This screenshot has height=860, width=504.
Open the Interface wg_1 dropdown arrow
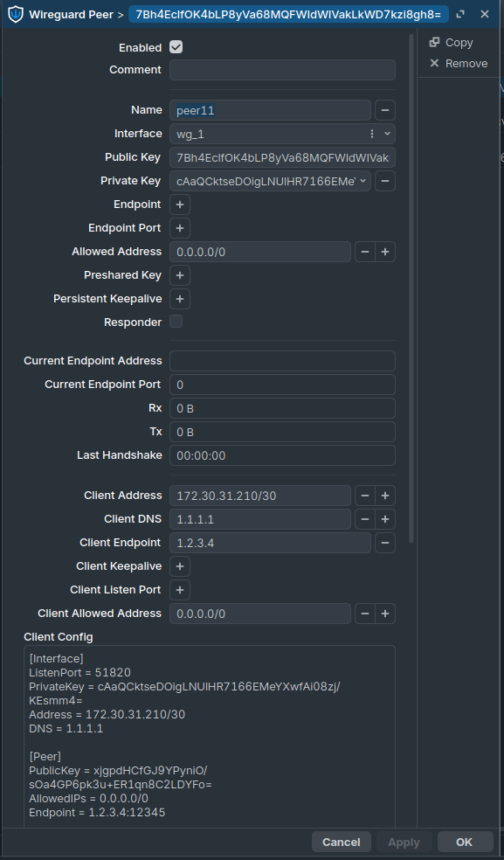pos(387,134)
